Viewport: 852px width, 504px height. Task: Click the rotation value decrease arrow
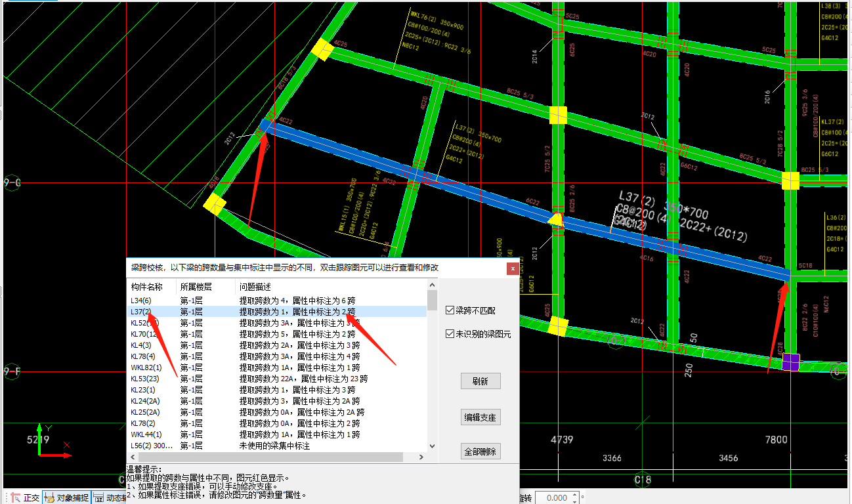[574, 501]
